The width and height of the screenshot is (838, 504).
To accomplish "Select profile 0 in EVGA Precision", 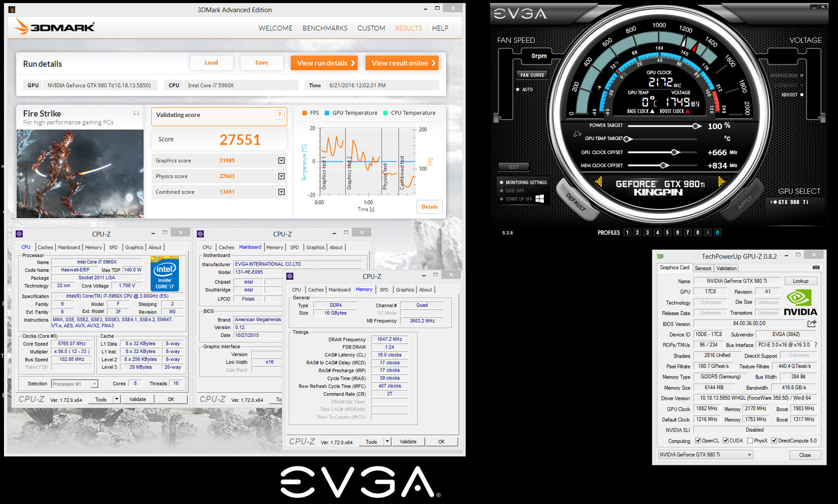I will [x=718, y=233].
